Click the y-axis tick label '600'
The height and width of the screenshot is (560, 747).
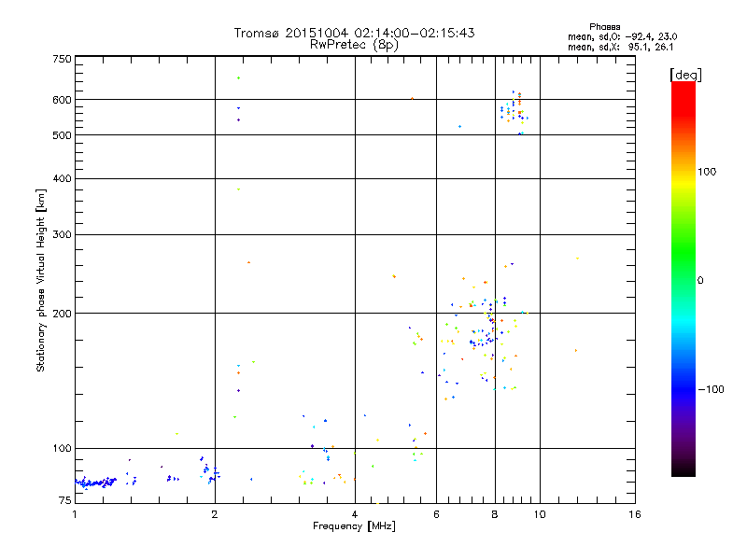click(x=62, y=100)
